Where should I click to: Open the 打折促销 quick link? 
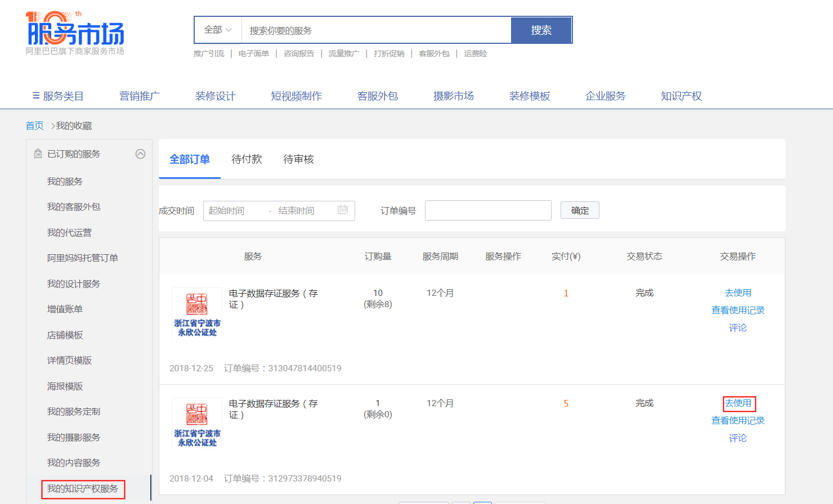pyautogui.click(x=389, y=53)
